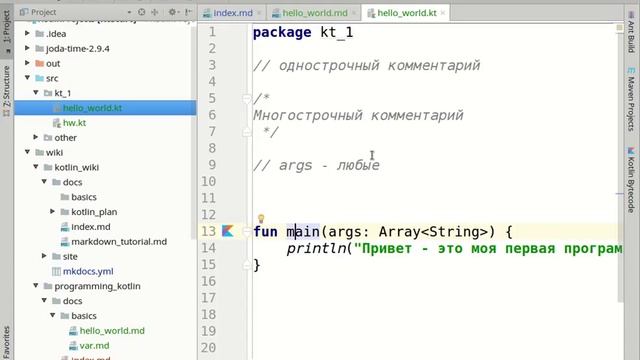Click Collapse All icon in Project toolbar
The image size is (640, 360).
pos(155,12)
